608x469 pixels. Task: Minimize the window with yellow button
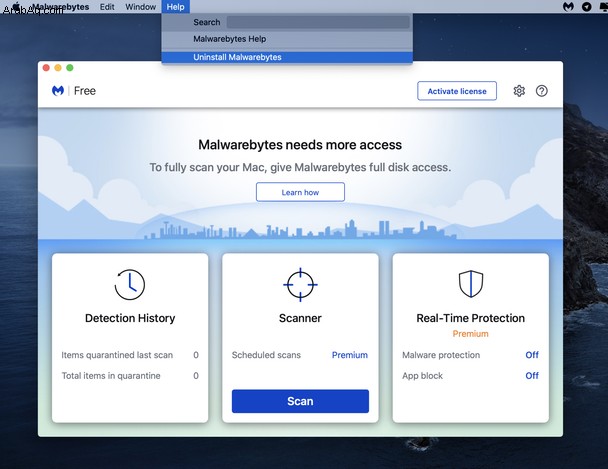58,68
